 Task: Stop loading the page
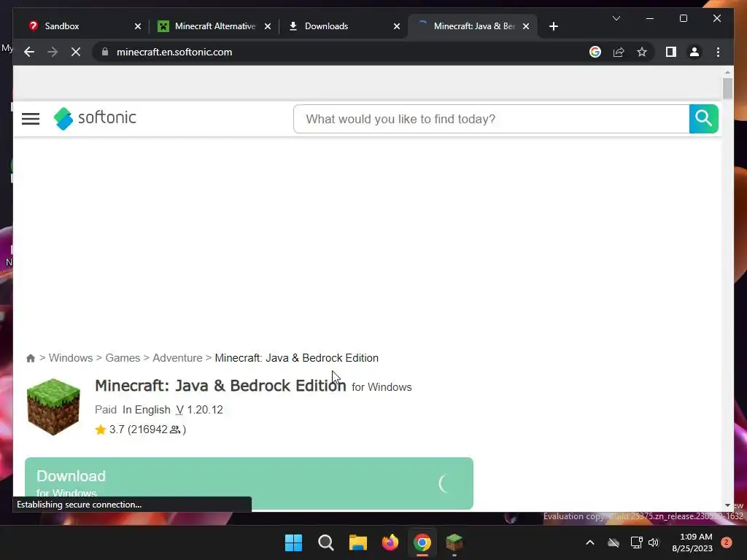76,52
